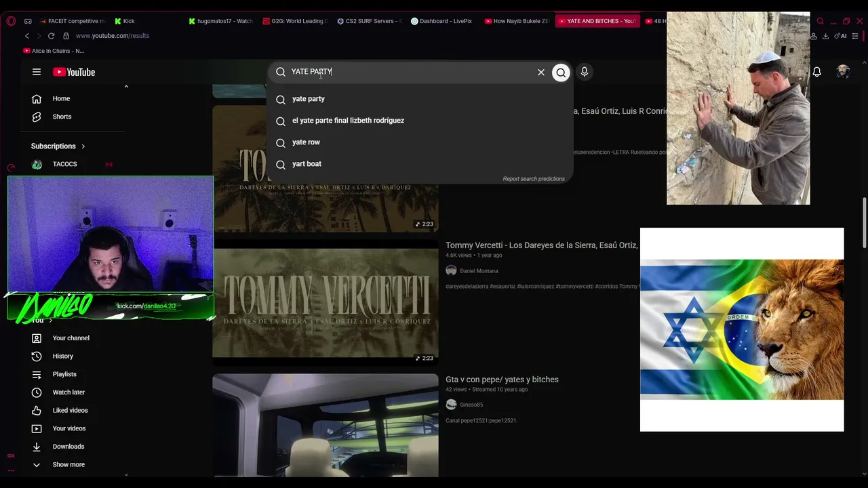Switch to the hugomatos17 tab
The image size is (868, 488).
(x=221, y=21)
